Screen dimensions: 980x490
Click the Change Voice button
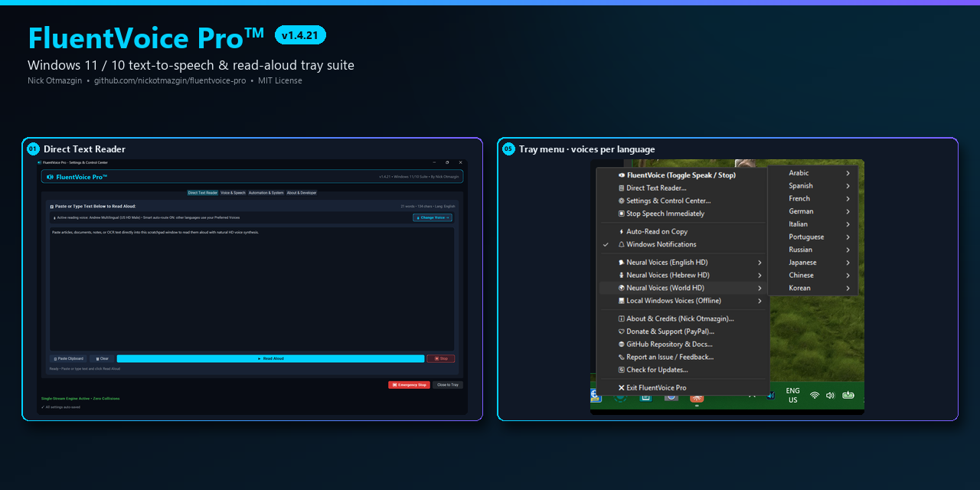(433, 217)
